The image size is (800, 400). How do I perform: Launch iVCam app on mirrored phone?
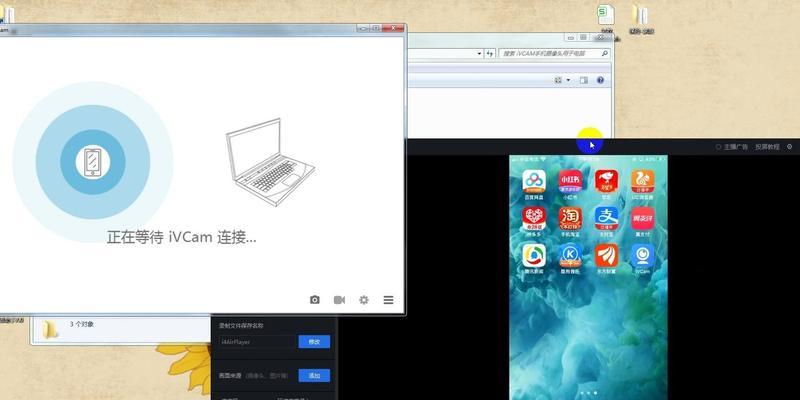(x=642, y=255)
